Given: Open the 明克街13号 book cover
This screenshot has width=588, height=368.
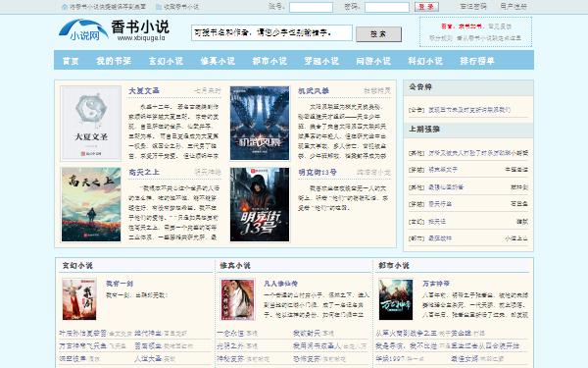Looking at the screenshot, I should point(260,204).
